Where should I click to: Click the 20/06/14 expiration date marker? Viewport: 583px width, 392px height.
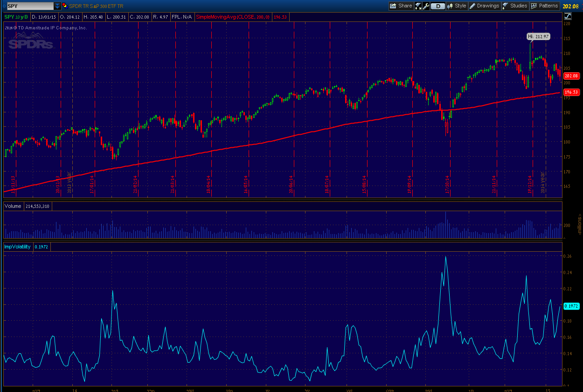(x=291, y=184)
